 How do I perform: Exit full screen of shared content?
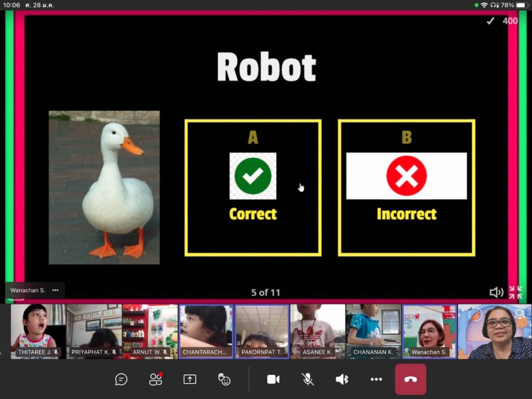(x=515, y=292)
